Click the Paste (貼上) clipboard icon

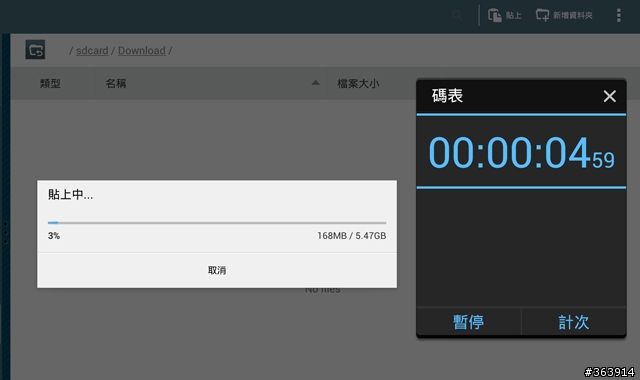(x=495, y=16)
